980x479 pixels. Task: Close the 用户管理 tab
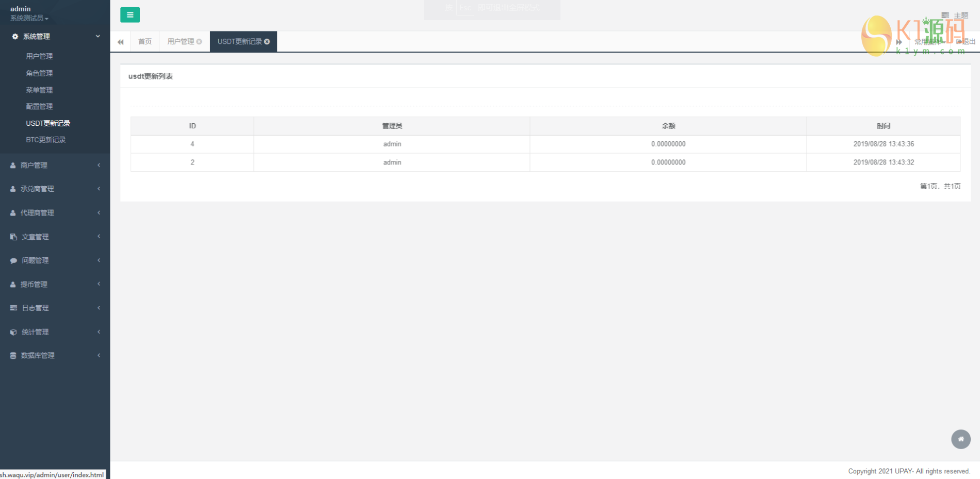[x=199, y=42]
